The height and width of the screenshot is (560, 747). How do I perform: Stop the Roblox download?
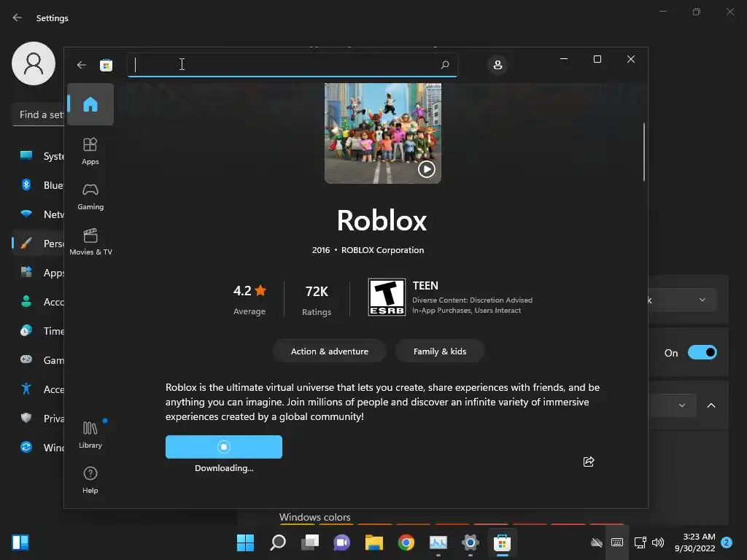tap(224, 447)
